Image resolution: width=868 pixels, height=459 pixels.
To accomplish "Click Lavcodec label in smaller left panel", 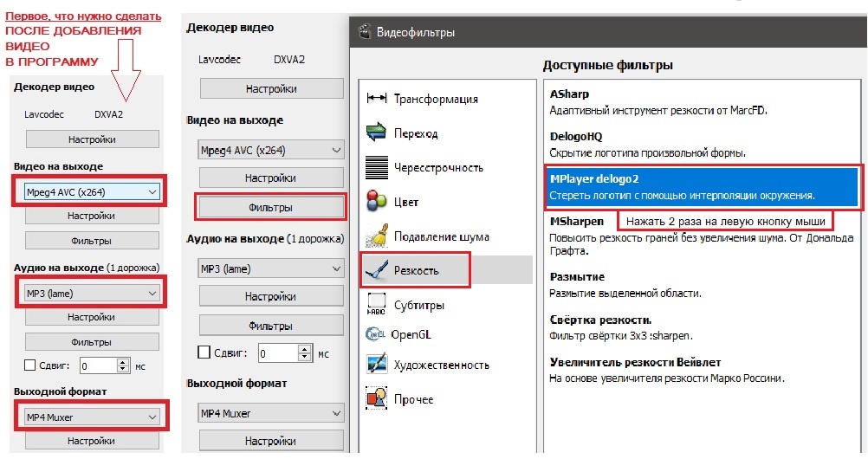I will [43, 114].
